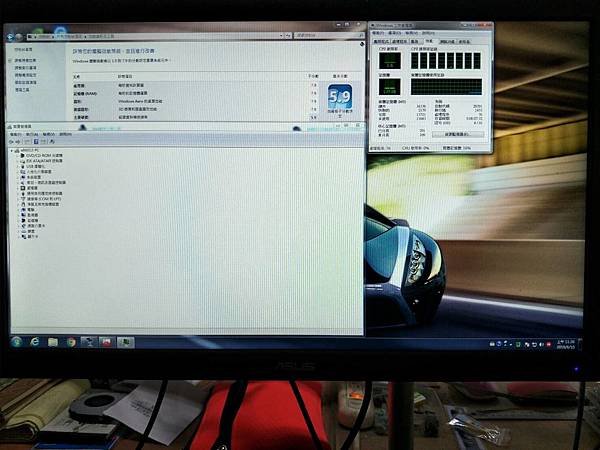Switch to 網路功能 tab in Task Manager
The height and width of the screenshot is (450, 600).
(447, 41)
